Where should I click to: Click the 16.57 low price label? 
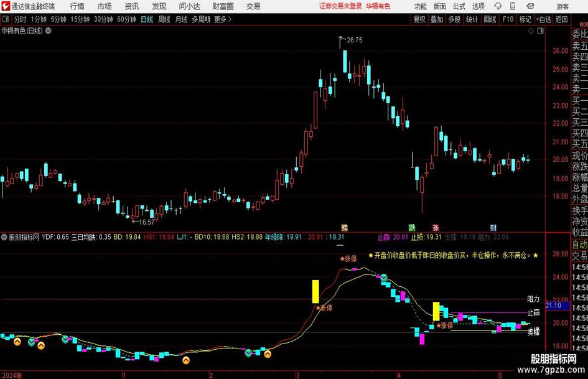[x=147, y=222]
